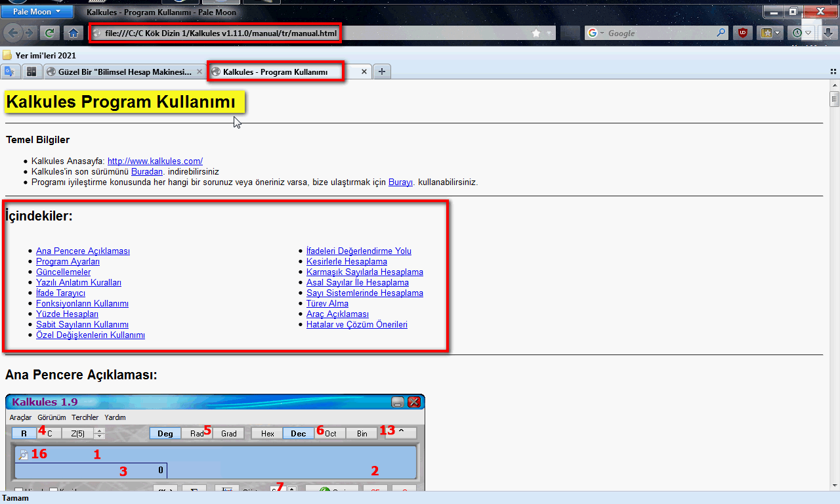The width and height of the screenshot is (840, 504).
Task: Focus the address bar showing manual.html
Action: click(322, 33)
